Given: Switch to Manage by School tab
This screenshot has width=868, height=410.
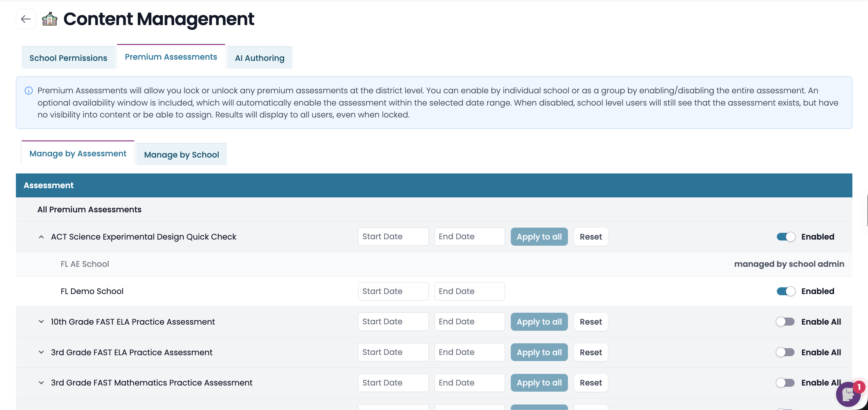Looking at the screenshot, I should coord(182,155).
